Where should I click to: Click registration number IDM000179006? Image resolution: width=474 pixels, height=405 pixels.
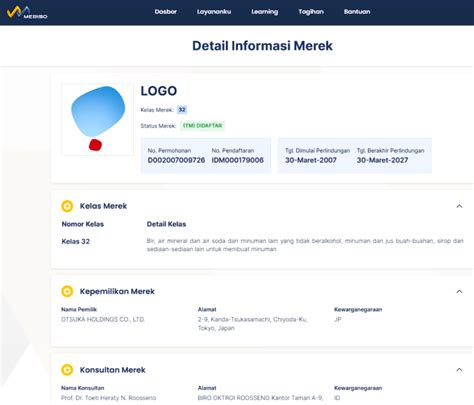238,160
